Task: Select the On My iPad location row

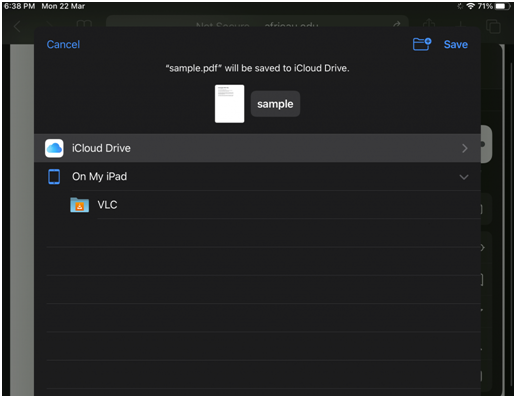Action: coord(257,177)
